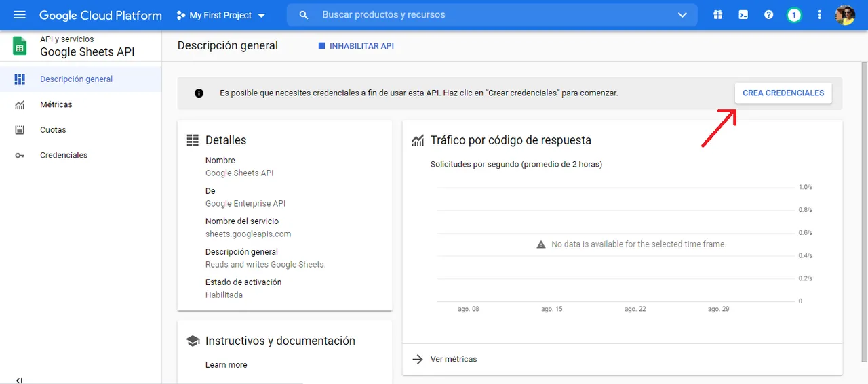Click the Instructivos graduation cap icon
The height and width of the screenshot is (384, 868).
193,341
